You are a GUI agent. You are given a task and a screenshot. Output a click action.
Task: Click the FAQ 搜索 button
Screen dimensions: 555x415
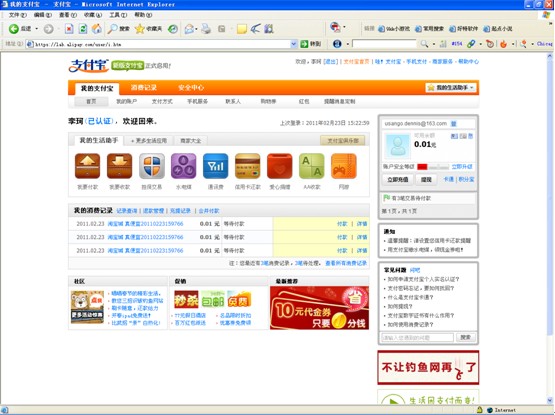coord(465,337)
